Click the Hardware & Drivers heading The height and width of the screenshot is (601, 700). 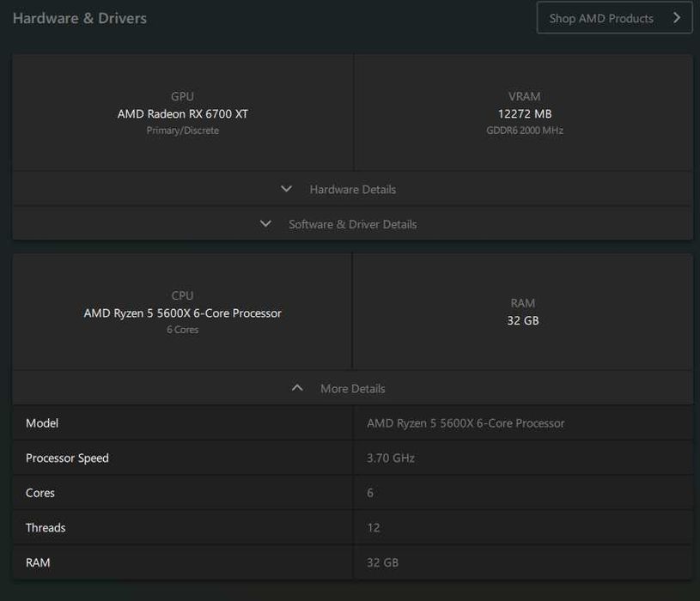80,18
